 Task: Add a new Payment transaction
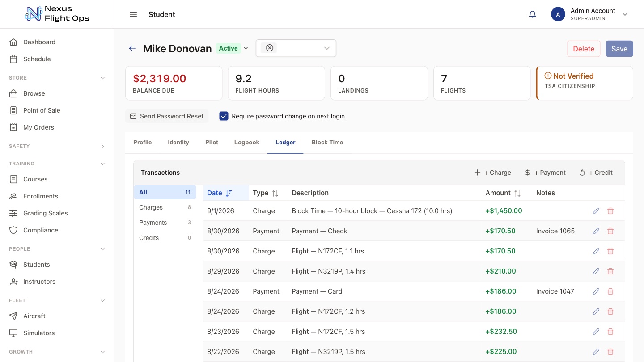pos(545,173)
